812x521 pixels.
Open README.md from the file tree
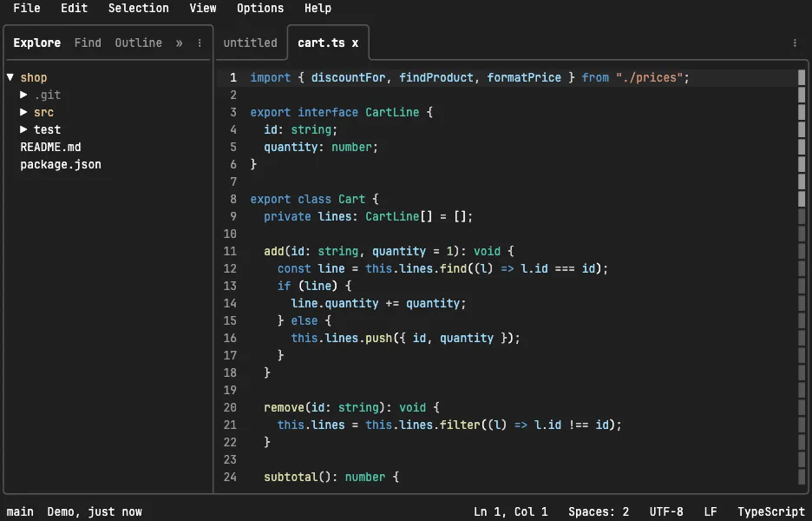[x=50, y=148]
